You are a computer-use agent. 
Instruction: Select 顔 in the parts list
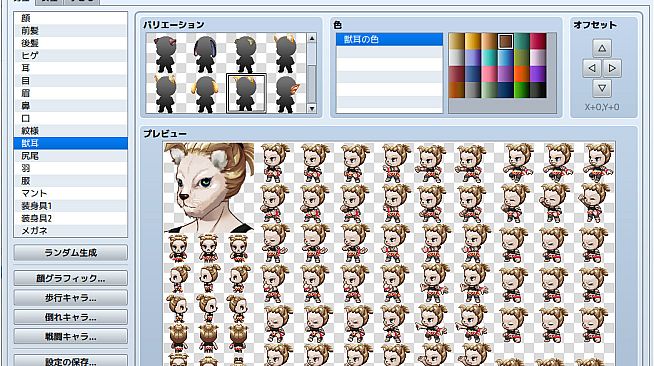click(x=70, y=18)
